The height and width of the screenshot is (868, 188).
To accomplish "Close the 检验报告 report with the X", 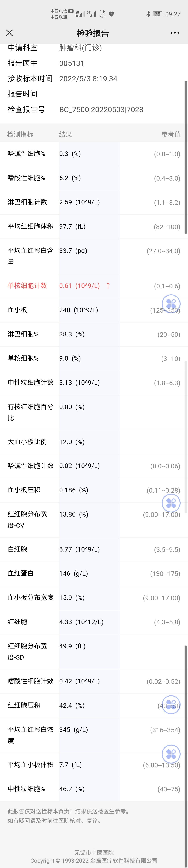I will 9,33.
